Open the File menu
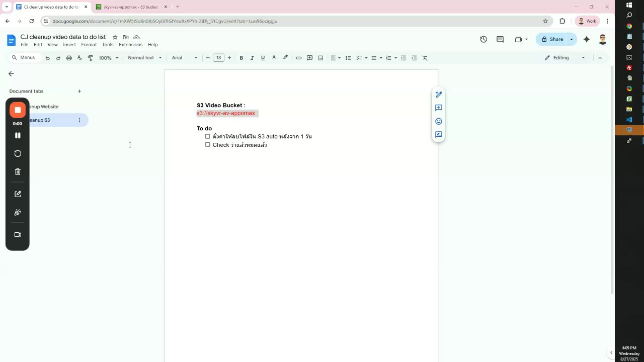Screen dimensions: 644x362 pyautogui.click(x=24, y=45)
